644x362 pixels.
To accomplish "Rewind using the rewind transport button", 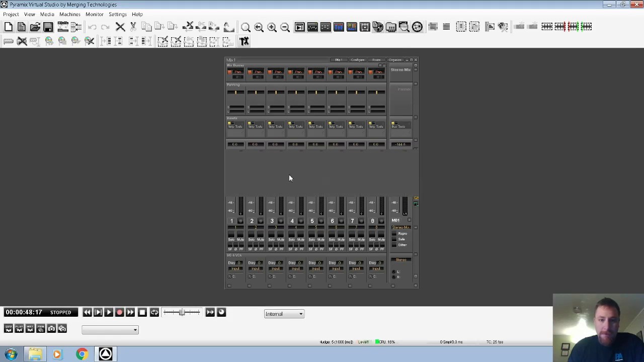I will point(87,312).
